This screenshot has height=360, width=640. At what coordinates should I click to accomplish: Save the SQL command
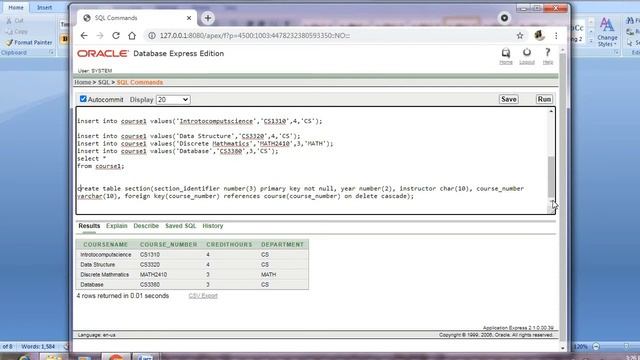point(509,99)
